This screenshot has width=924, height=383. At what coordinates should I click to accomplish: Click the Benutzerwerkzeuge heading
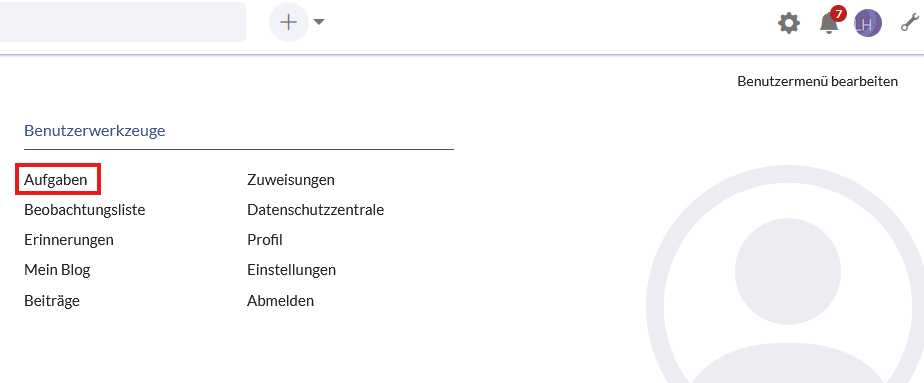click(94, 131)
